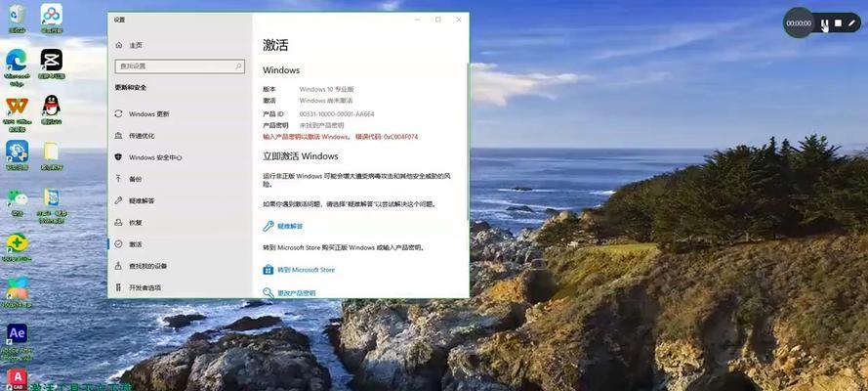Viewport: 868px width, 391px height.
Task: Open the QQ penguin desktop icon
Action: [x=52, y=109]
